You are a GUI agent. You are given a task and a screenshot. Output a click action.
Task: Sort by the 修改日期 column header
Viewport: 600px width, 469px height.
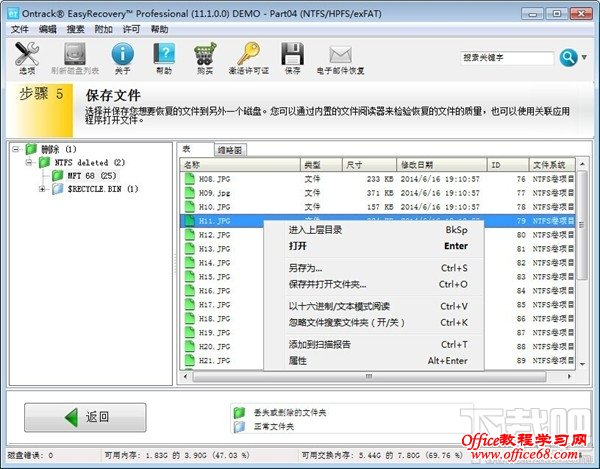(442, 165)
